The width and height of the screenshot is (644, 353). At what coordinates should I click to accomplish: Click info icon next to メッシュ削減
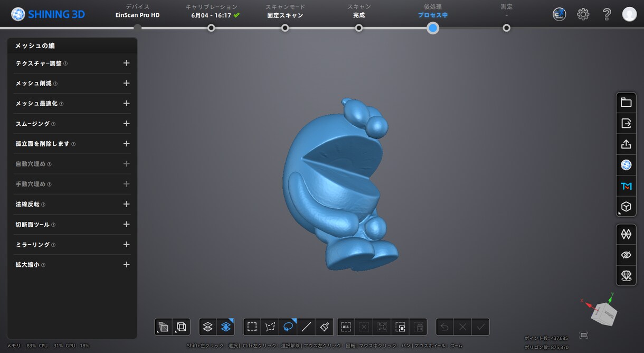click(55, 83)
